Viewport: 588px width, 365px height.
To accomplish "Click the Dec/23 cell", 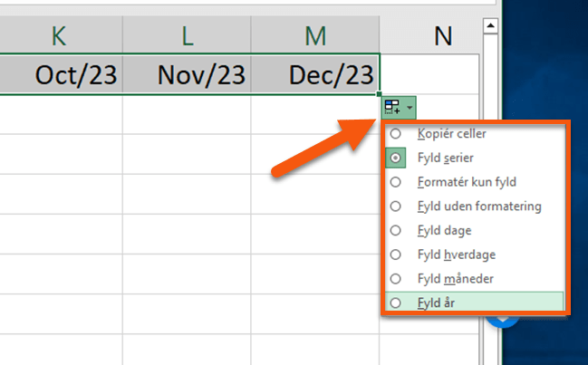I will click(x=315, y=74).
